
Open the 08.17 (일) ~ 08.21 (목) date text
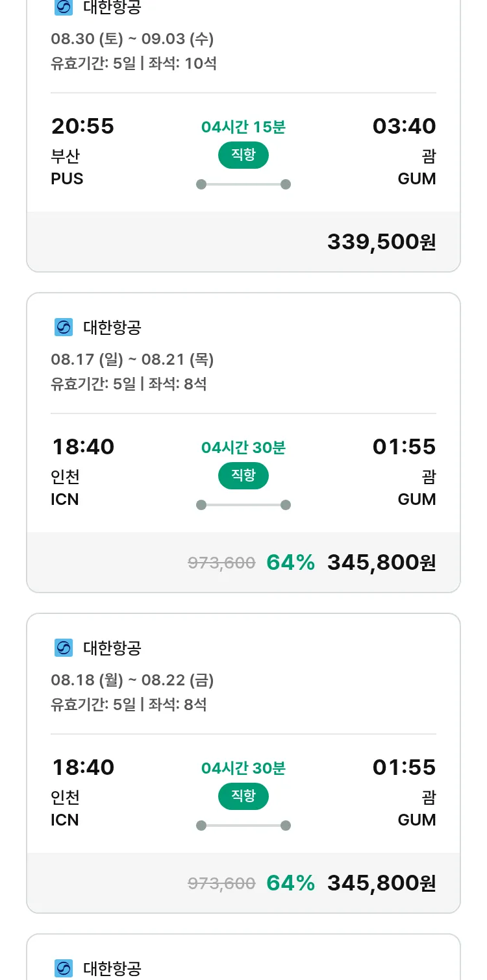point(132,360)
